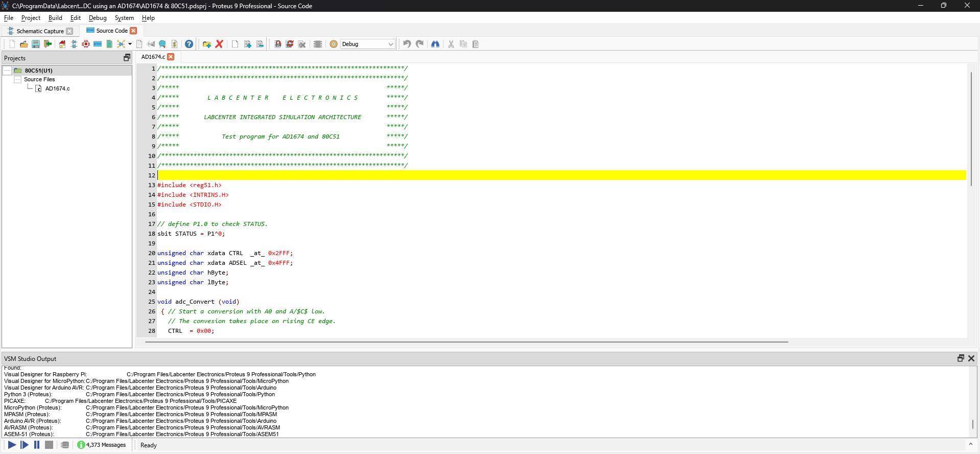This screenshot has height=454, width=980.
Task: Open the Debug configuration dropdown
Action: tap(368, 44)
